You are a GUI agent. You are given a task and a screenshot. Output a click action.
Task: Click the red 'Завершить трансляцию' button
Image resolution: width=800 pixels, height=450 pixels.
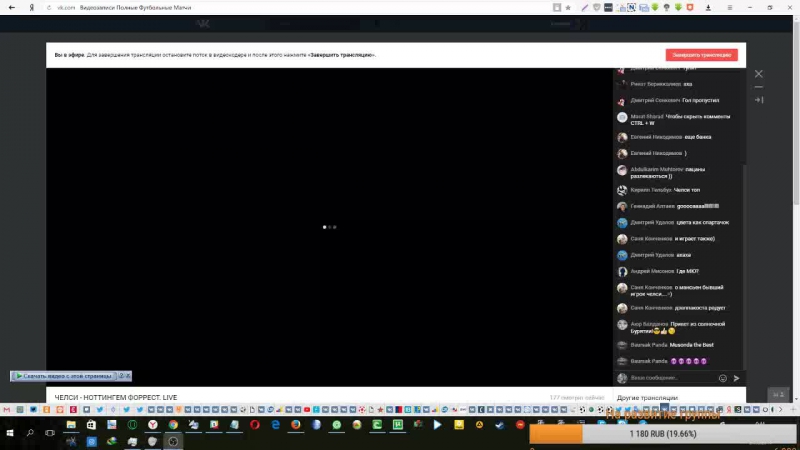pos(701,55)
